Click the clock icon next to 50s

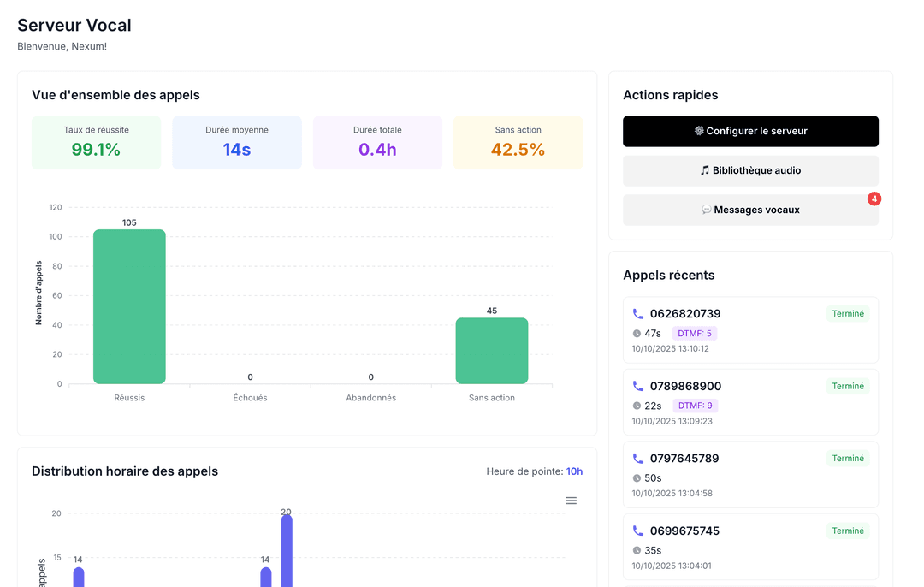coord(637,478)
